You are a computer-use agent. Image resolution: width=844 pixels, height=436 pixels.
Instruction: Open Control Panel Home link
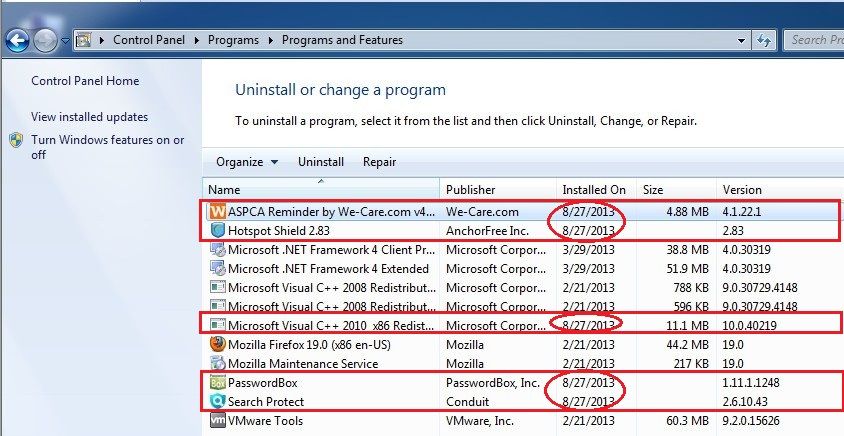click(85, 81)
